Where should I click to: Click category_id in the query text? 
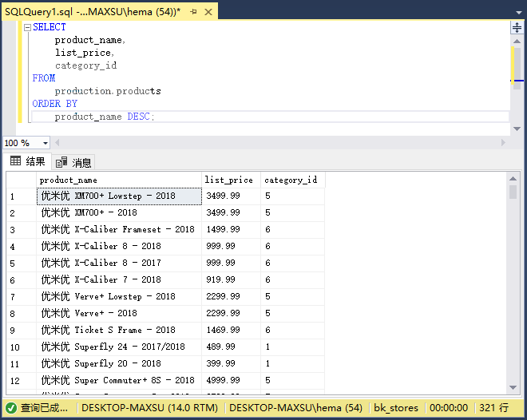[86, 65]
